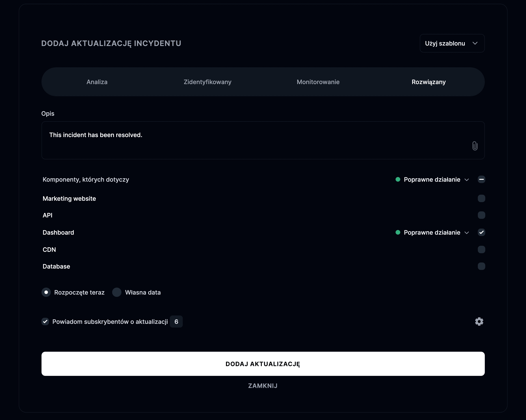Uncheck the Dashboard component checkbox
526x420 pixels.
pos(481,232)
